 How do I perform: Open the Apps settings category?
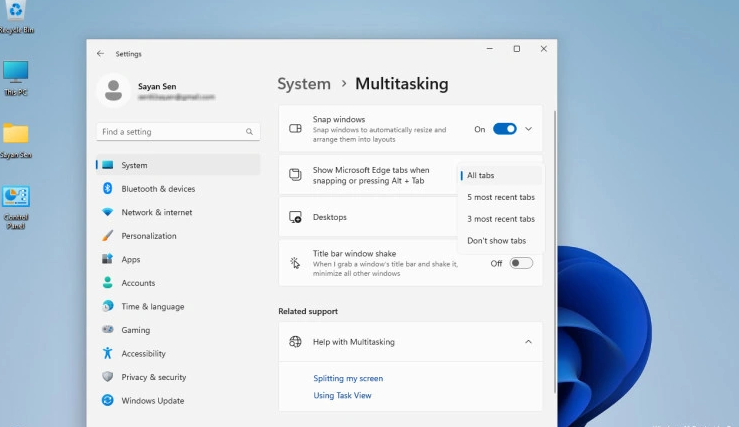click(130, 259)
